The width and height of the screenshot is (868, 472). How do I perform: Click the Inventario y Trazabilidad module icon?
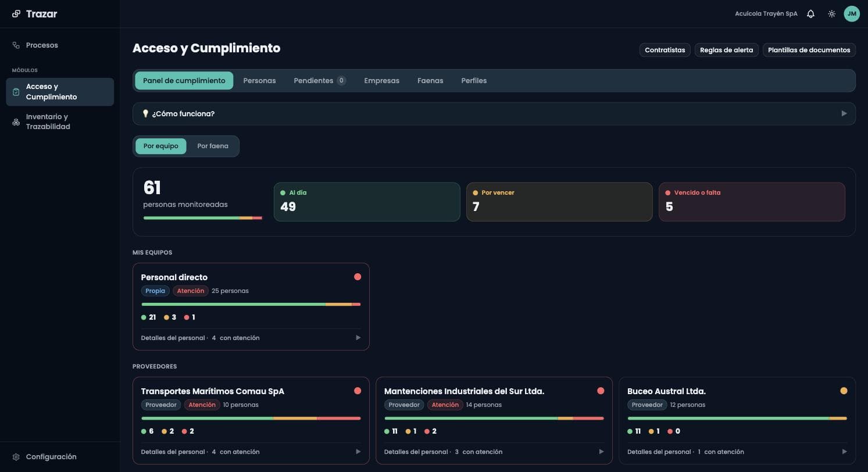tap(16, 122)
